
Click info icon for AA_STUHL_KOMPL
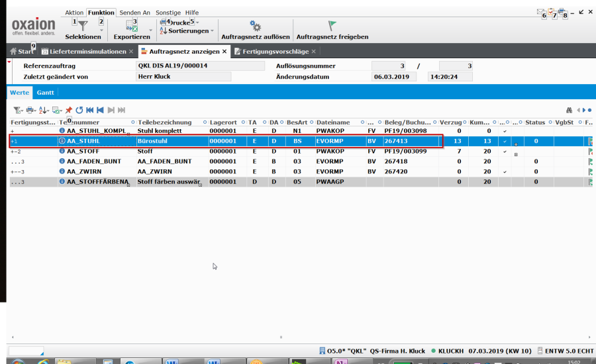(x=62, y=130)
